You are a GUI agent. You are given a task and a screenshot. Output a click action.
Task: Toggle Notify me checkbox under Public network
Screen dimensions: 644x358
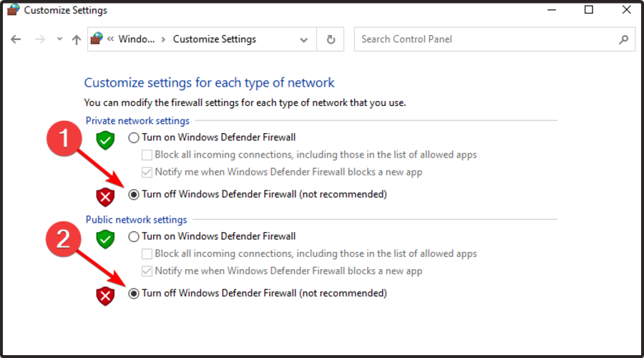coord(147,271)
